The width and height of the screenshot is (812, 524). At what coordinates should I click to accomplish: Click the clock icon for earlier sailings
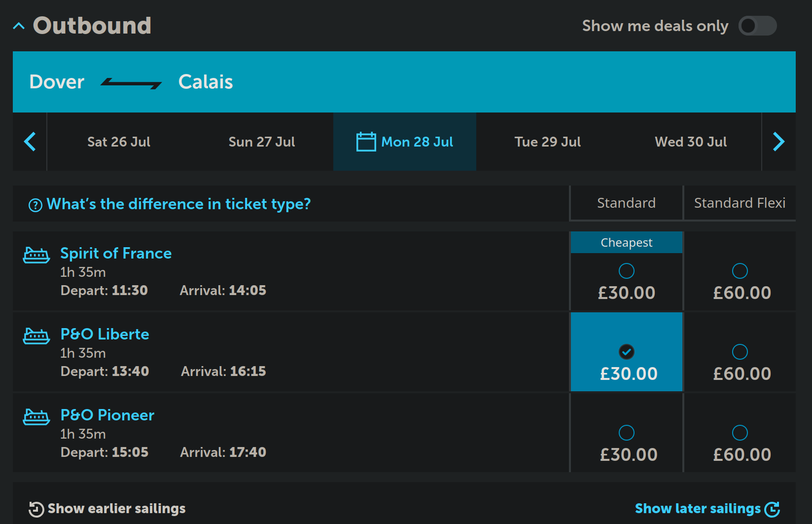pyautogui.click(x=36, y=509)
